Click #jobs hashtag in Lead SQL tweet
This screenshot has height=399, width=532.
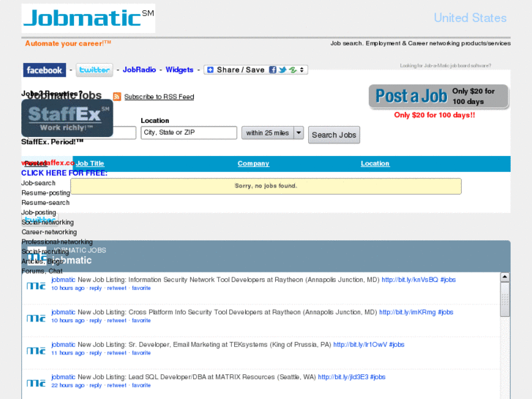pos(378,377)
